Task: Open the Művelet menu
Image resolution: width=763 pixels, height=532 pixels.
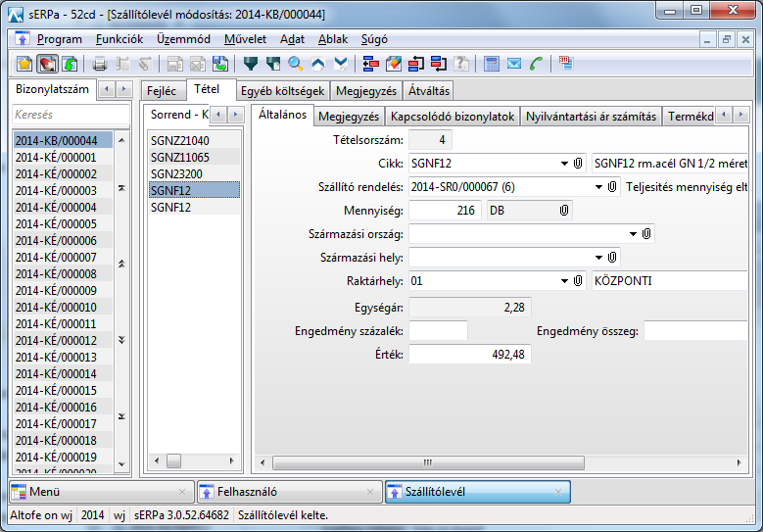Action: pos(244,39)
